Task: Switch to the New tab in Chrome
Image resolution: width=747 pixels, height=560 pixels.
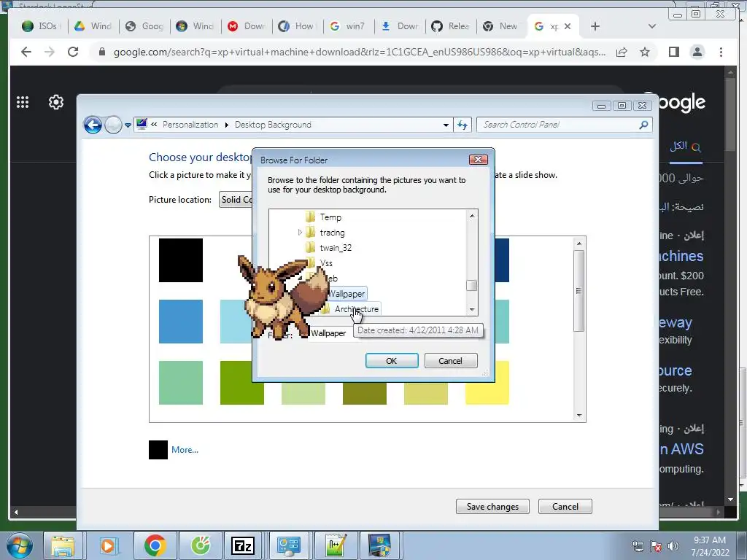Action: tap(500, 26)
